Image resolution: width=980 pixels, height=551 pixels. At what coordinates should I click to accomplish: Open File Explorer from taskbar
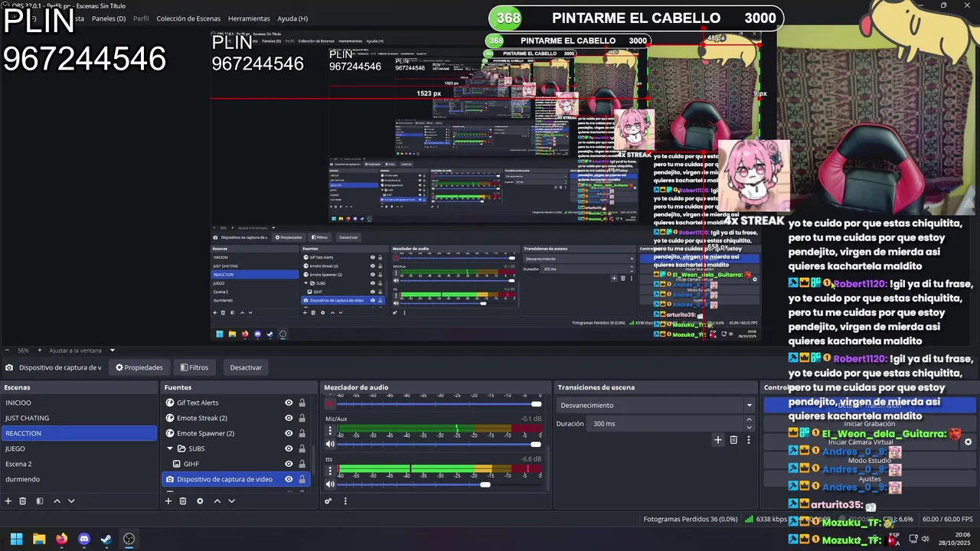[39, 539]
